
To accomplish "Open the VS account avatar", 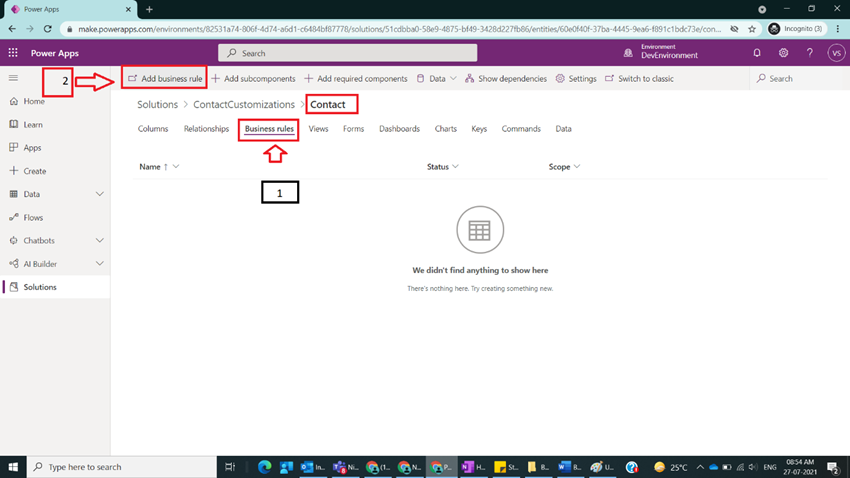I will point(836,53).
